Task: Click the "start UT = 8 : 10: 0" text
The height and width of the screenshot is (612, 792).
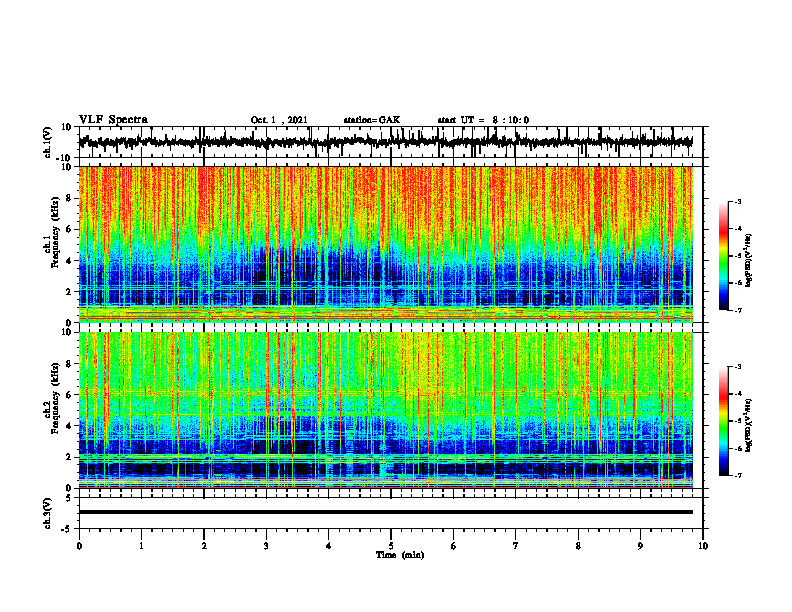Action: [483, 120]
